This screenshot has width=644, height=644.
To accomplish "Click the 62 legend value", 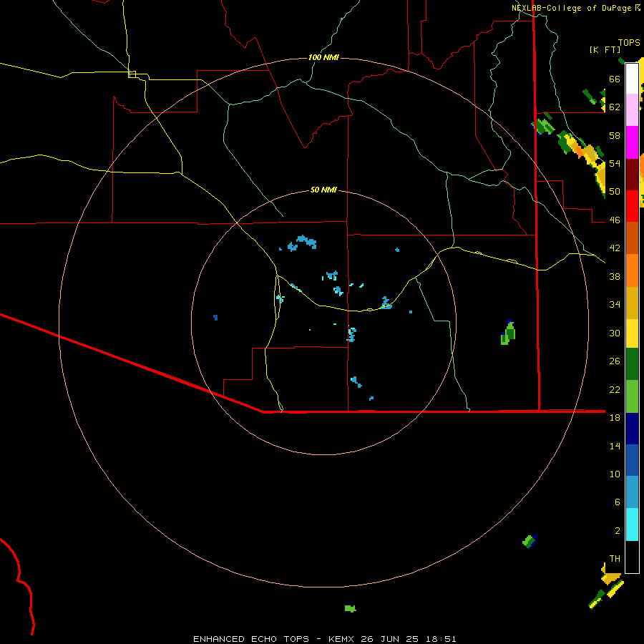I will pyautogui.click(x=615, y=107).
